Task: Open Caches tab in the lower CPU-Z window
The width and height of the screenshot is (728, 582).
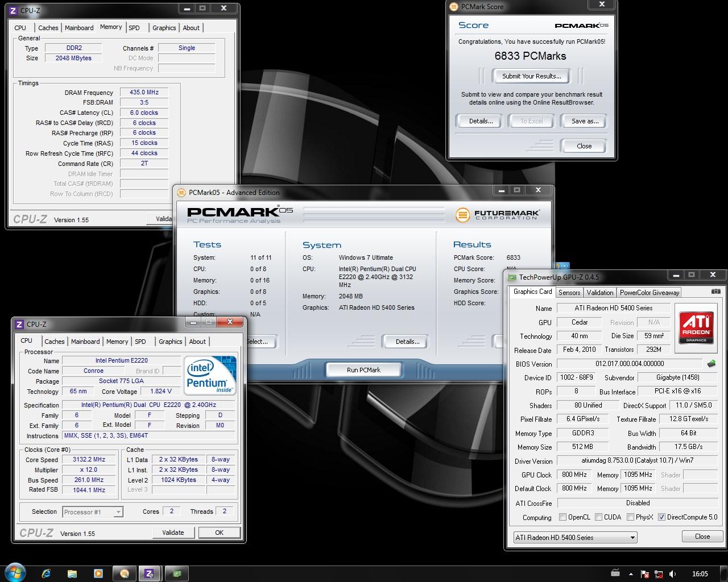Action: 55,342
